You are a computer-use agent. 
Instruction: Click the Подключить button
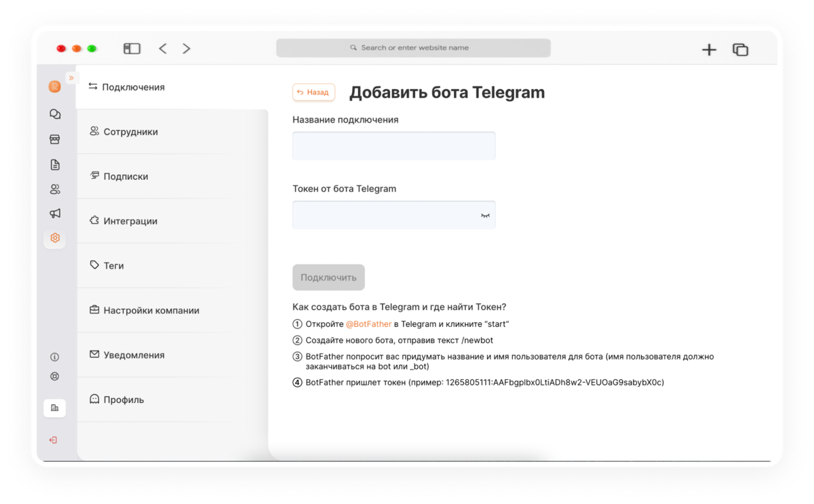coord(328,277)
